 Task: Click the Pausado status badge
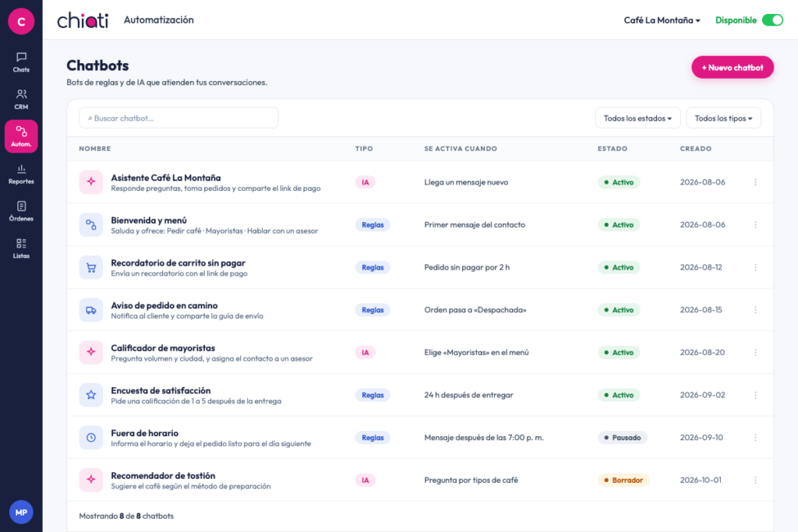pos(623,438)
